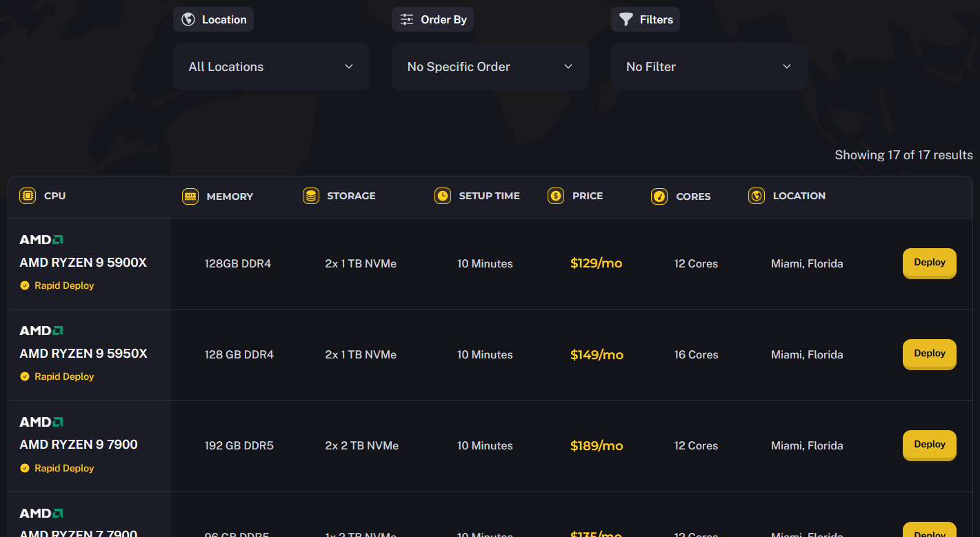980x537 pixels.
Task: Click the 128 GB DDR4 memory of Ryzen 9 5950X
Action: point(239,354)
